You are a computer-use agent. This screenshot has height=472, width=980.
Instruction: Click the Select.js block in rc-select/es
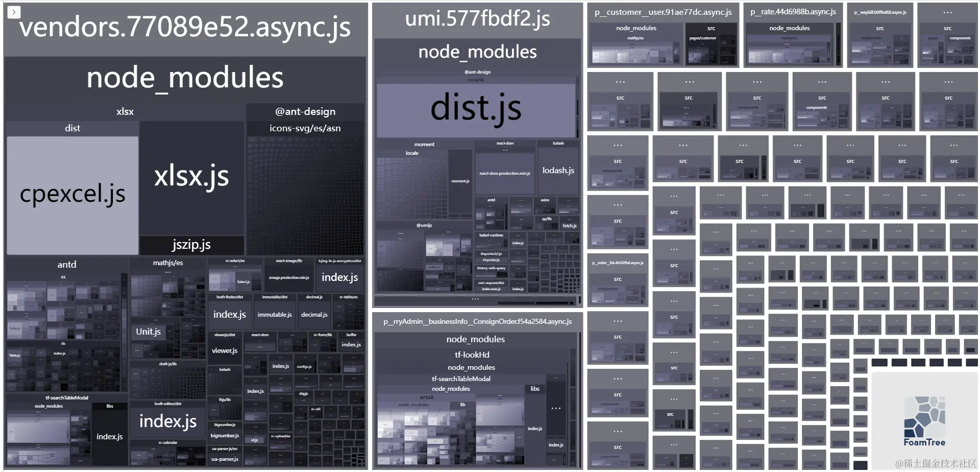coord(243,282)
